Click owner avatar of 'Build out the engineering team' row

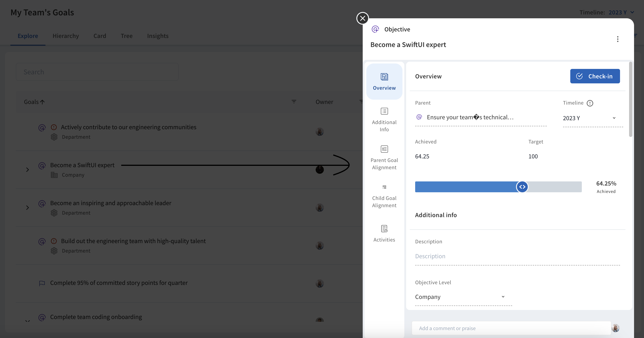click(320, 246)
